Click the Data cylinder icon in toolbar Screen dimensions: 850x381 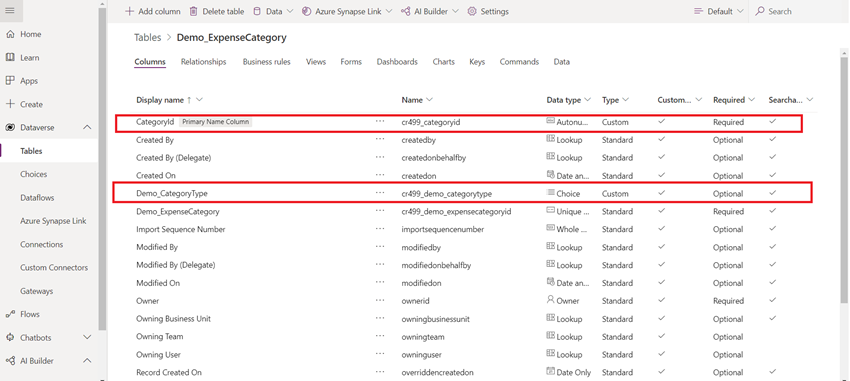coord(257,11)
